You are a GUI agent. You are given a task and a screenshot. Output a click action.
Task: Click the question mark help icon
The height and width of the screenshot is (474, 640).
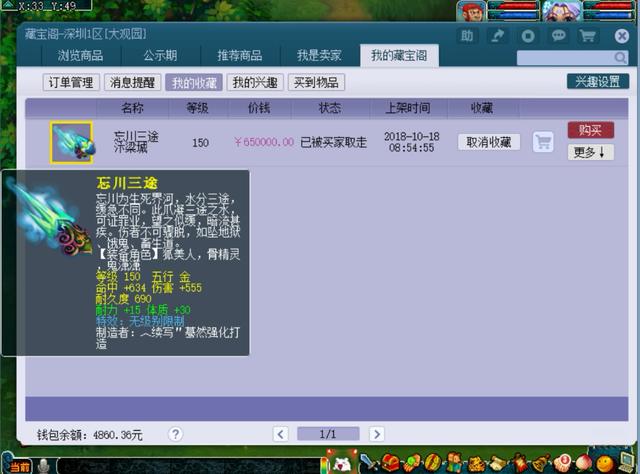(x=175, y=434)
